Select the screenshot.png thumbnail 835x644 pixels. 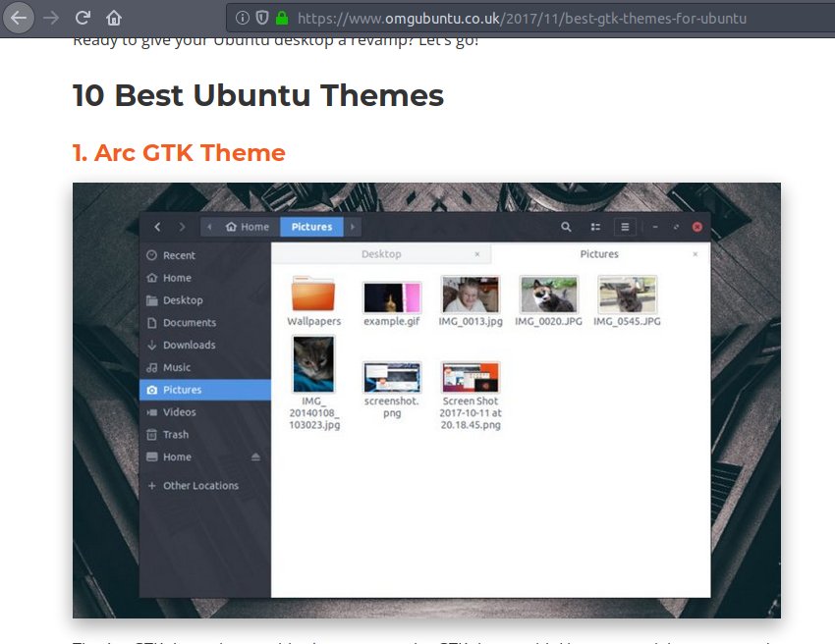(x=392, y=377)
